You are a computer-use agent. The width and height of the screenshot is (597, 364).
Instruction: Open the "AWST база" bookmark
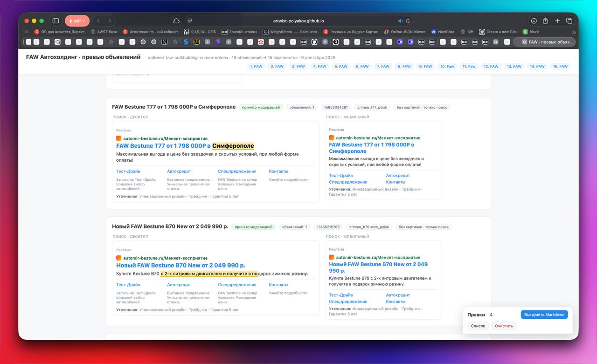click(104, 32)
